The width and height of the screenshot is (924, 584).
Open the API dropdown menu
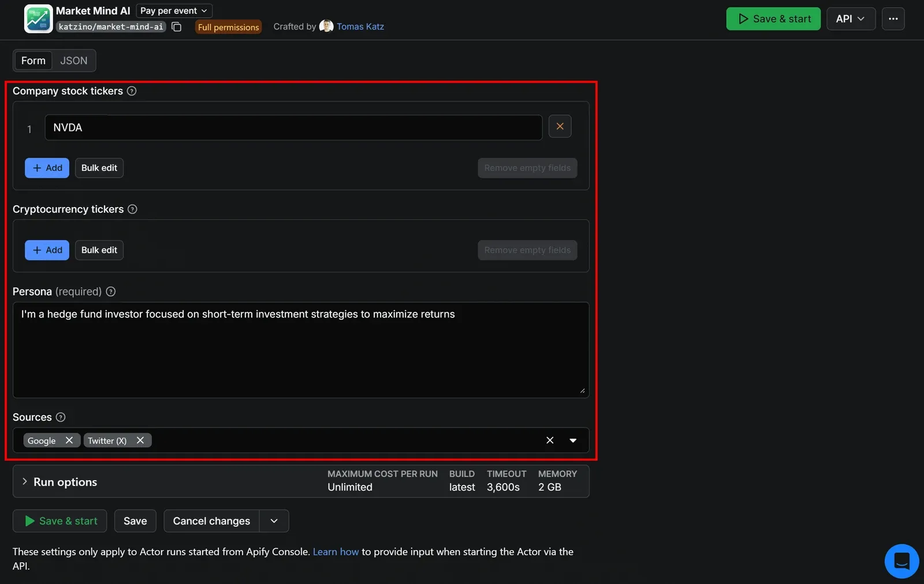point(851,18)
